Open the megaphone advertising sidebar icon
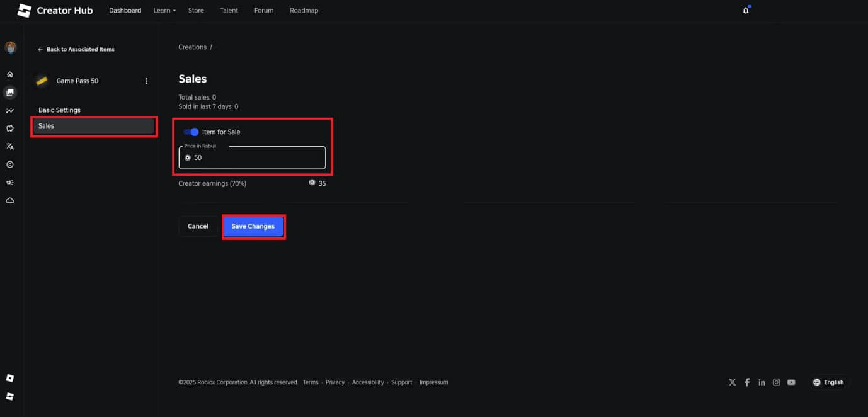 click(x=10, y=183)
